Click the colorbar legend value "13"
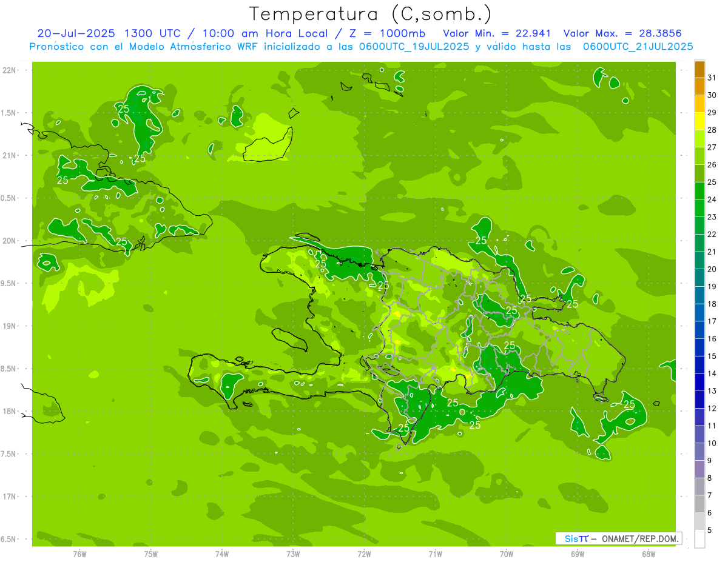 712,391
